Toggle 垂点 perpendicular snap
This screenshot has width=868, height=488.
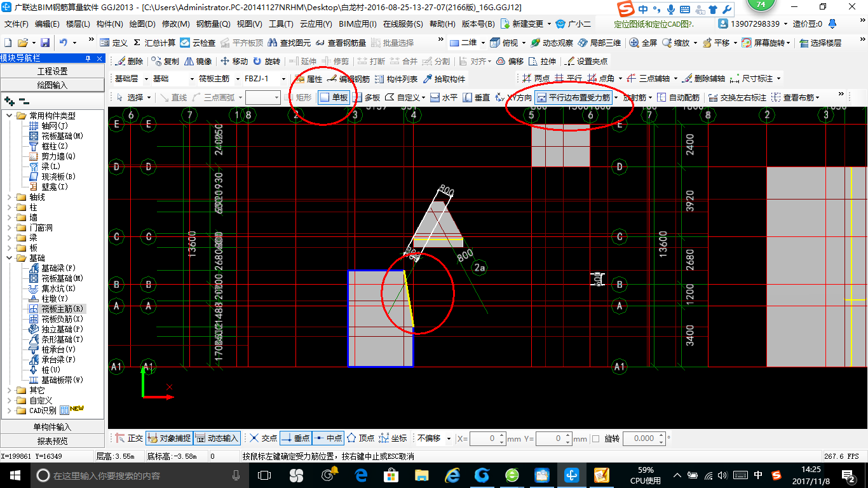pos(295,438)
